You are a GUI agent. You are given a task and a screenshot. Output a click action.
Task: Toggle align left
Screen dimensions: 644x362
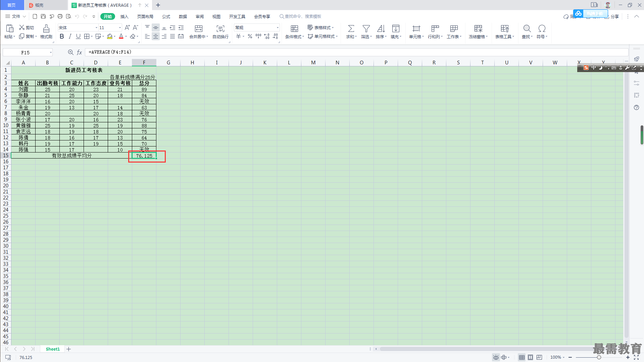click(147, 36)
